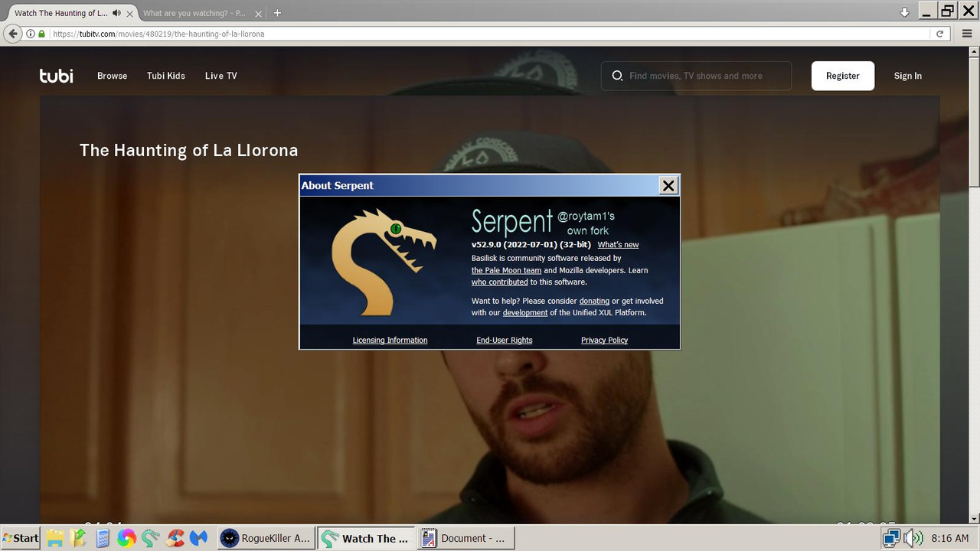Open the browser hamburger menu
Image resolution: width=980 pixels, height=551 pixels.
tap(965, 34)
